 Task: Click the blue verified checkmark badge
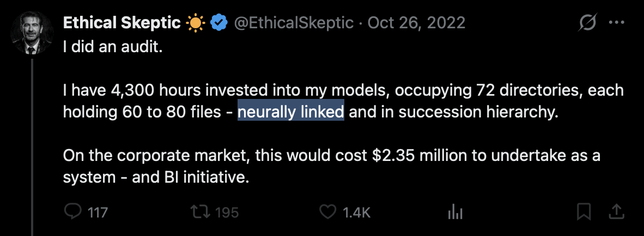(x=219, y=23)
